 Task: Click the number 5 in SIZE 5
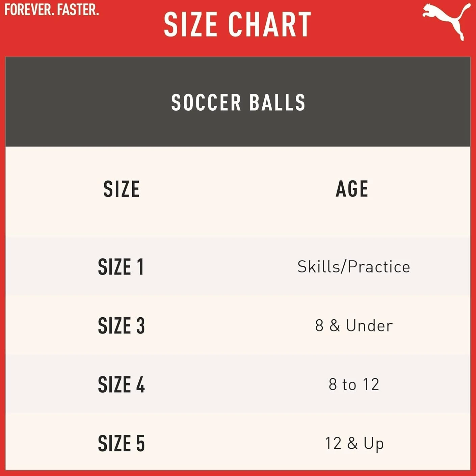pyautogui.click(x=140, y=443)
